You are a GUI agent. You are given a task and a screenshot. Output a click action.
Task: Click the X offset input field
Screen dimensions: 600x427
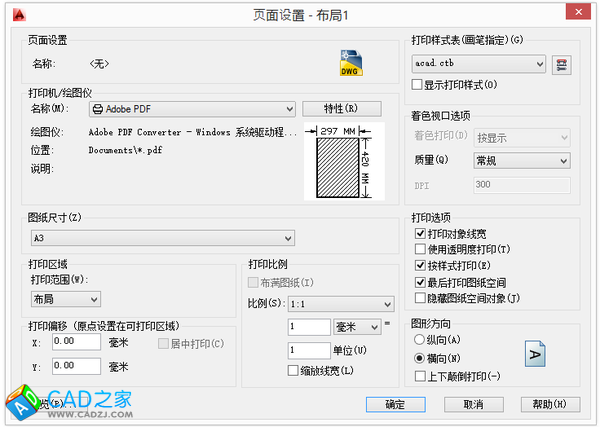point(77,342)
